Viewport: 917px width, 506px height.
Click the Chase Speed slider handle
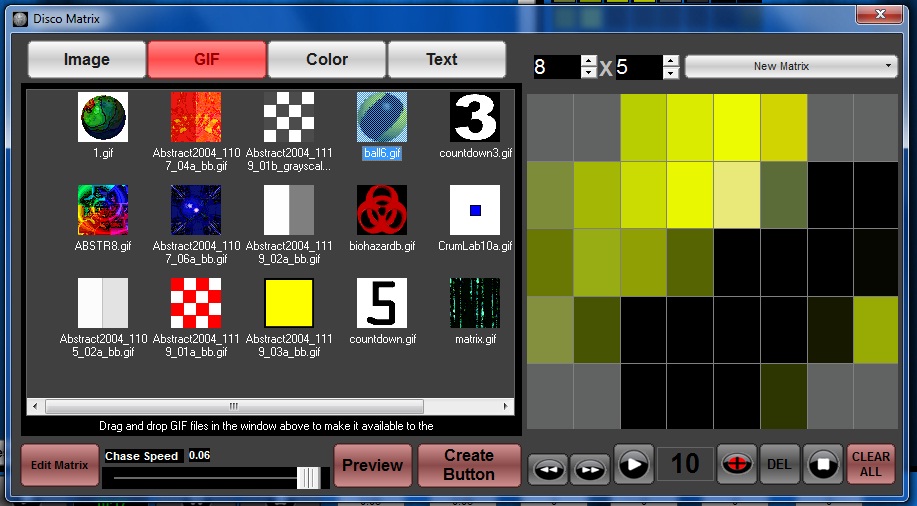(x=309, y=478)
